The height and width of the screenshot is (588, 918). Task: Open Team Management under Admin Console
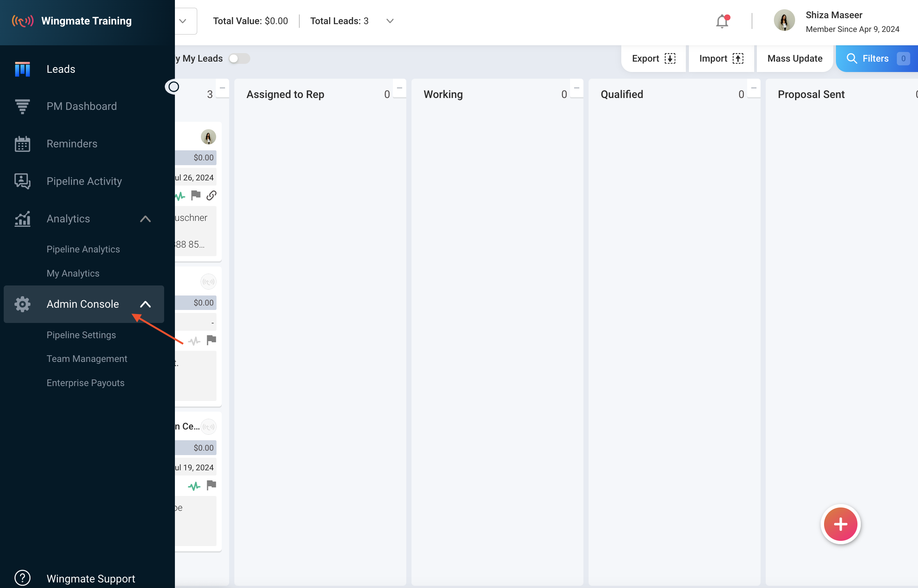tap(87, 359)
